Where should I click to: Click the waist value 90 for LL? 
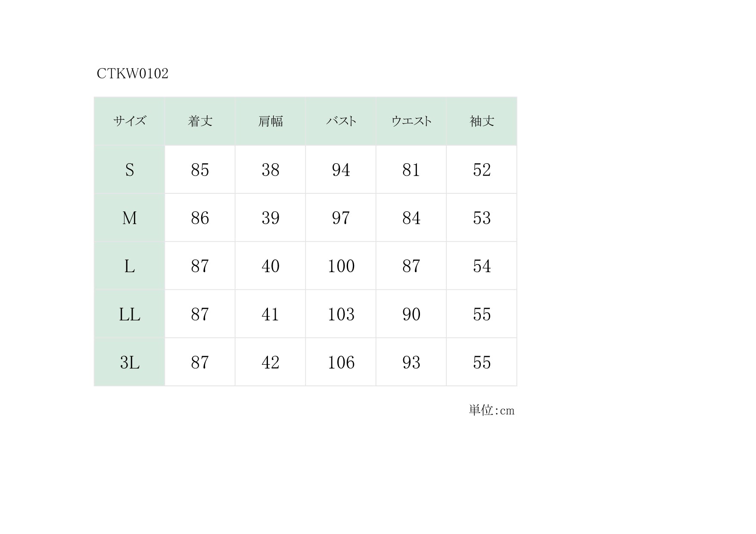click(411, 314)
